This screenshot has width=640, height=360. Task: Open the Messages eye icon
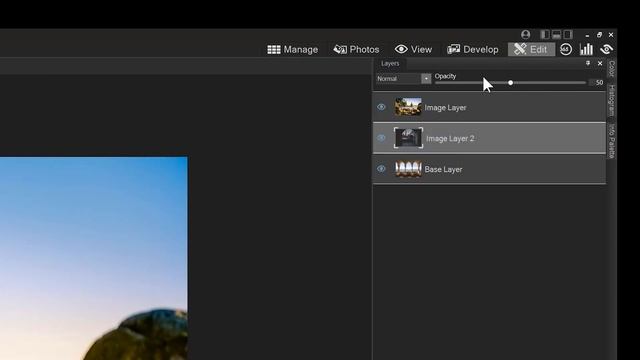pyautogui.click(x=607, y=49)
